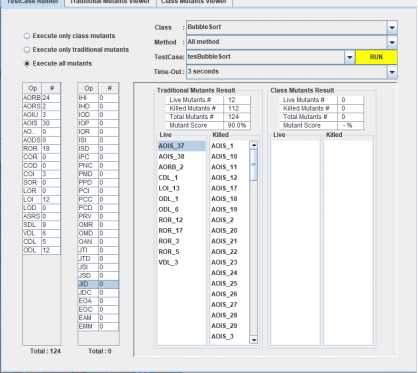Click the CDL operator row
Viewport: 418px width, 373px height.
click(42, 242)
